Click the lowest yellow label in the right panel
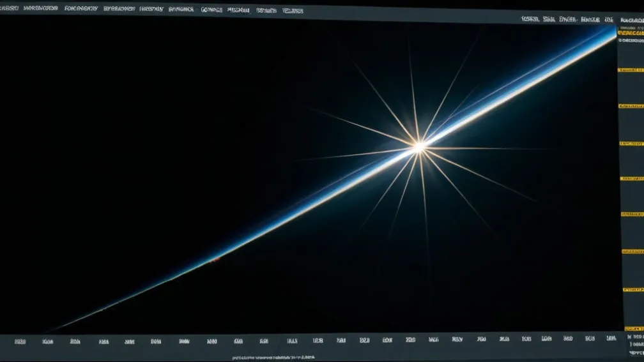 point(632,328)
